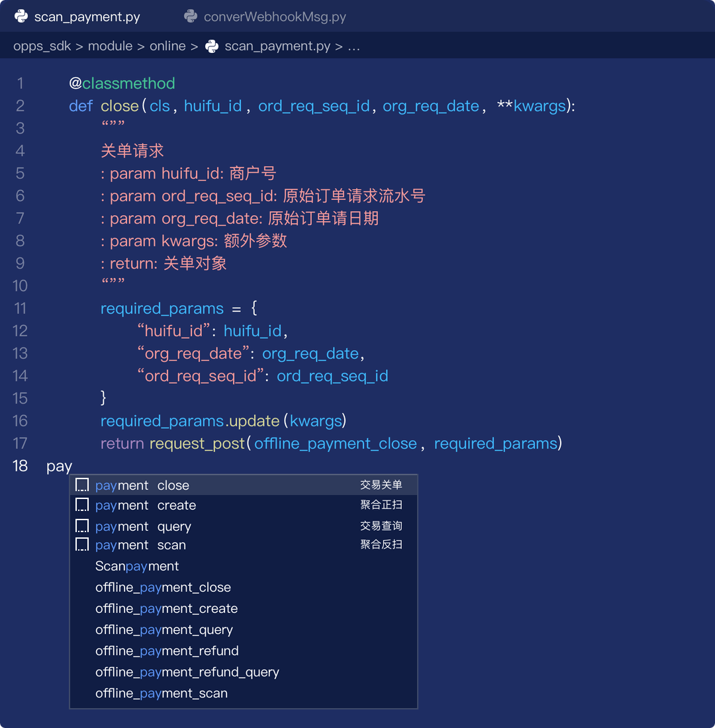715x728 pixels.
Task: Select offline_payment_refund_query suggestion
Action: [x=187, y=672]
